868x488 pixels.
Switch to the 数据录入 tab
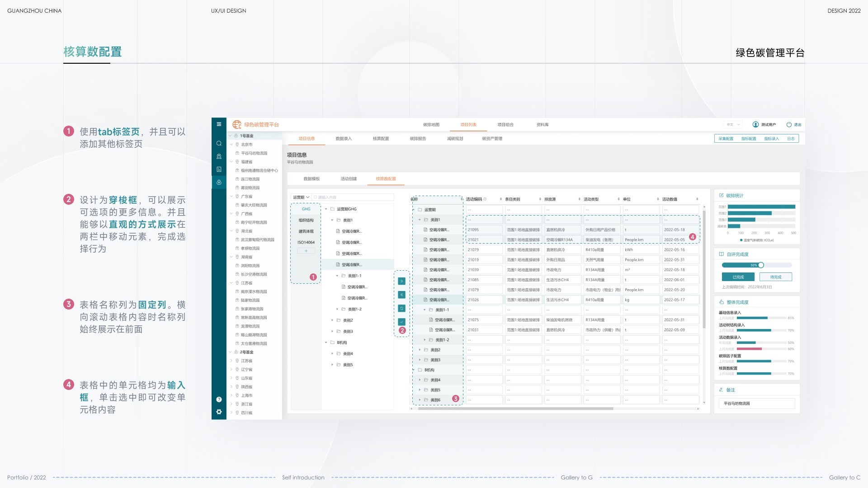tap(344, 139)
